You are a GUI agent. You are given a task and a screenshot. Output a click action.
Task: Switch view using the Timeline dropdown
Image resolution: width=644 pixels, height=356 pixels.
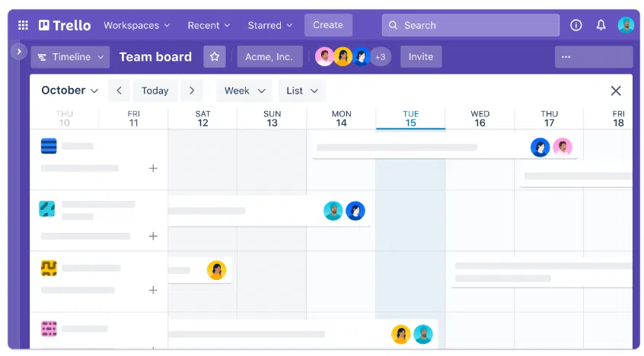click(70, 57)
